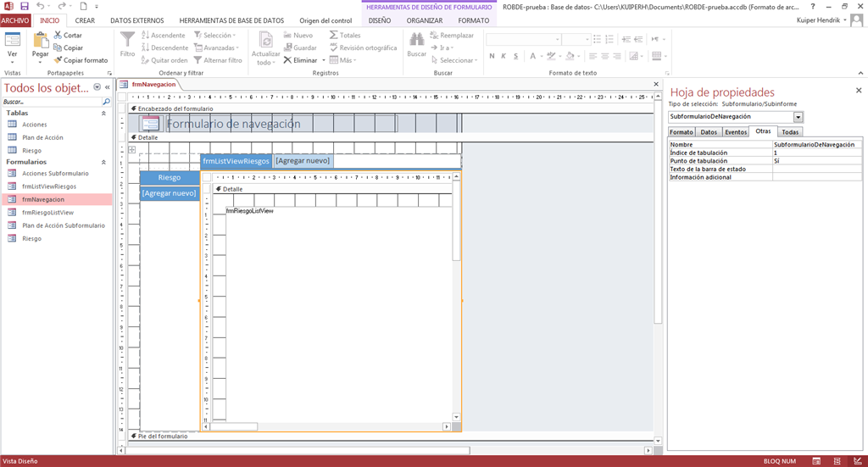The width and height of the screenshot is (868, 467).
Task: Pick background fill color bucket
Action: point(570,56)
